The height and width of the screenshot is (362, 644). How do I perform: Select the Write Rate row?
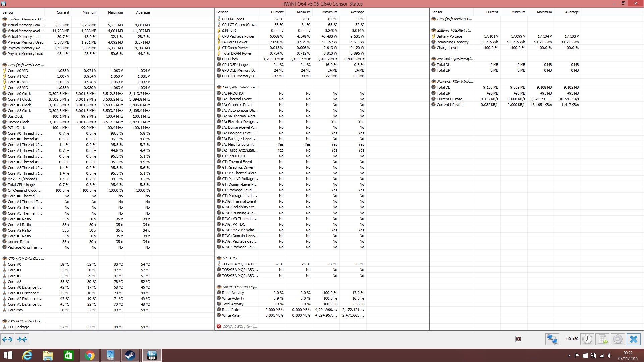(x=291, y=315)
